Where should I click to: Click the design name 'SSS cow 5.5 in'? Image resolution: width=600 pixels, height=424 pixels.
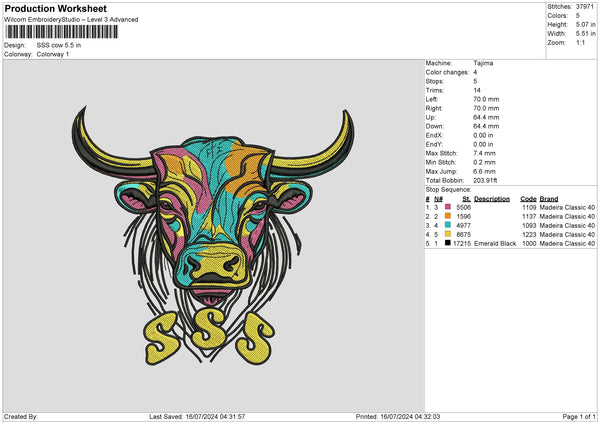59,45
